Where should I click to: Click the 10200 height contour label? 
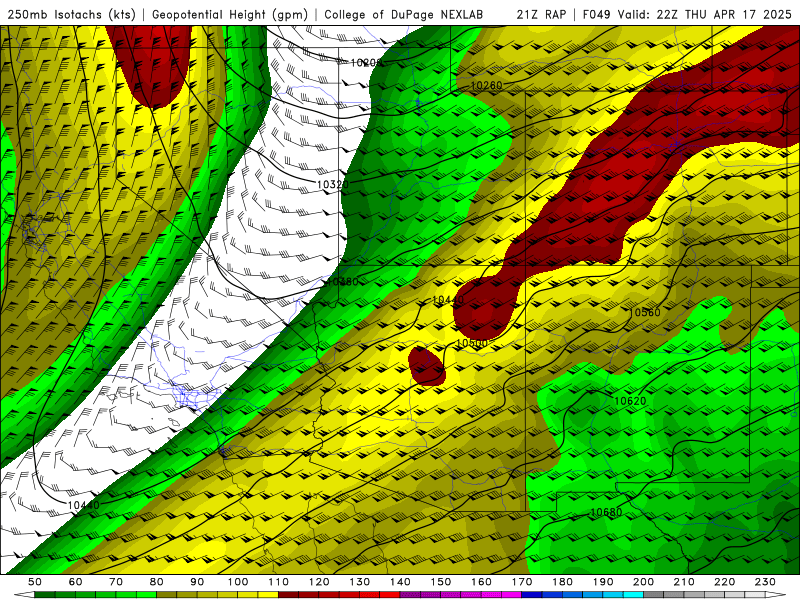tap(366, 63)
